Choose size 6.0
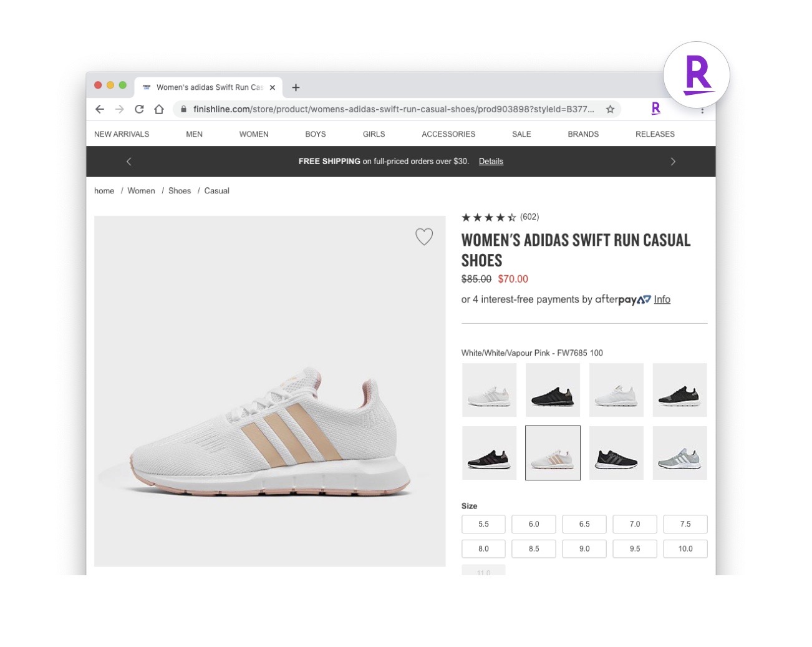This screenshot has height=647, width=812. click(534, 524)
